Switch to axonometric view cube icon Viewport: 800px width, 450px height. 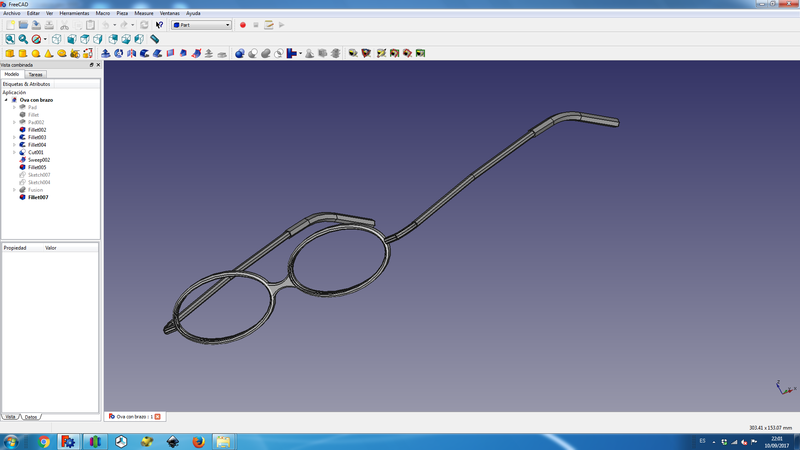pyautogui.click(x=57, y=39)
